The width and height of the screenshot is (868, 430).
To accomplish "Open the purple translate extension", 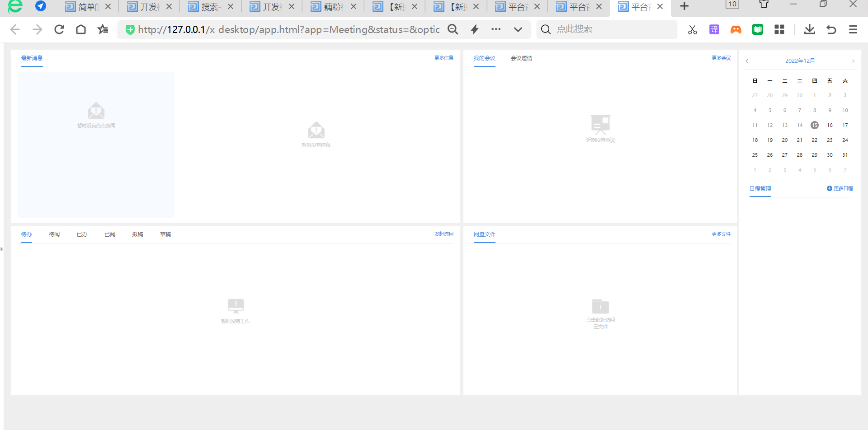I will (x=714, y=30).
